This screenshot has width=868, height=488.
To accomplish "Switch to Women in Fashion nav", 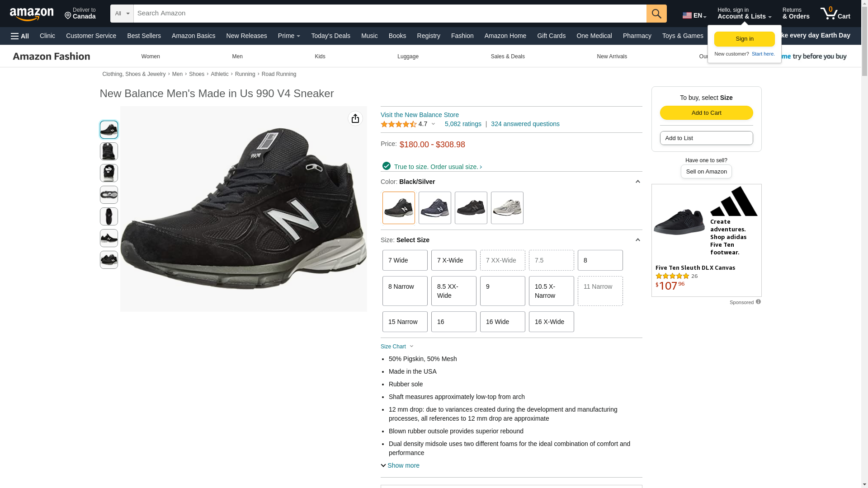I will point(151,56).
